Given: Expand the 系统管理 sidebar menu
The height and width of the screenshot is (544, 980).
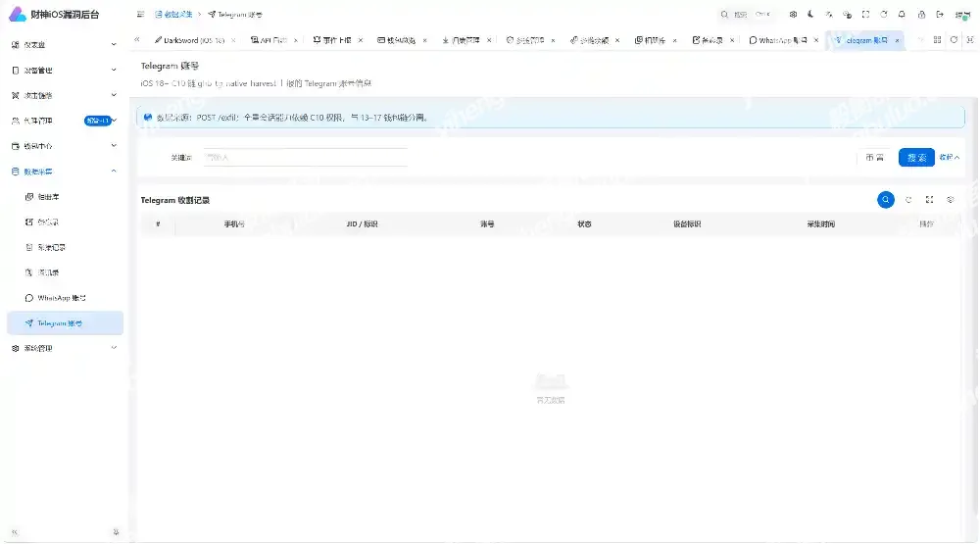Looking at the screenshot, I should coord(65,348).
